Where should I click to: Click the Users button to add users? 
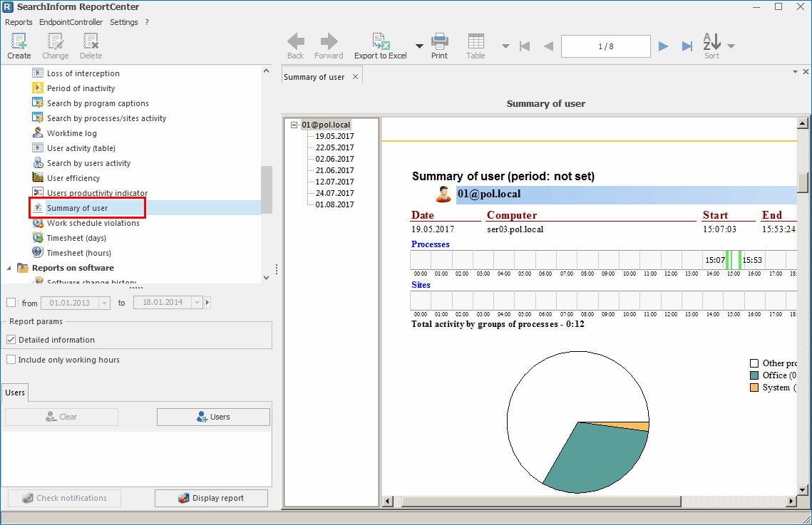point(213,417)
